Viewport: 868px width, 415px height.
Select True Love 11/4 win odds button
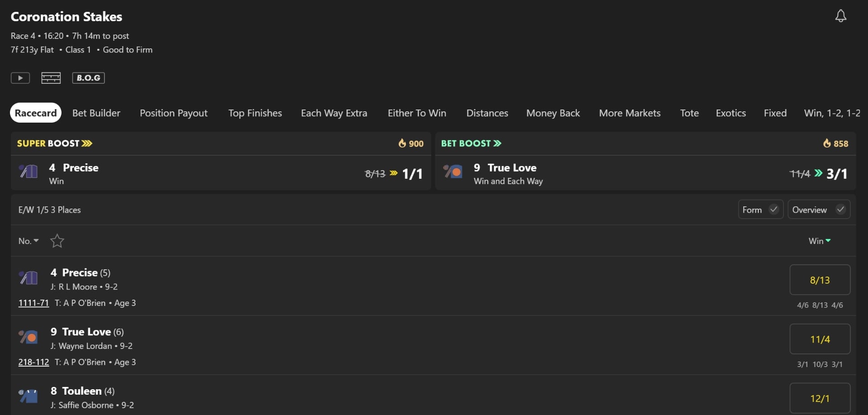tap(820, 339)
